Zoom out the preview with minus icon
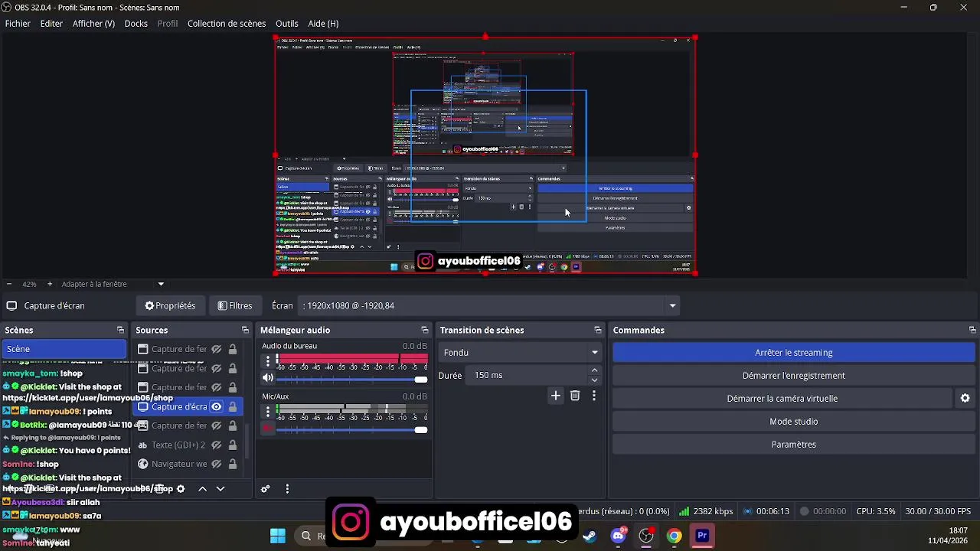 click(x=8, y=284)
